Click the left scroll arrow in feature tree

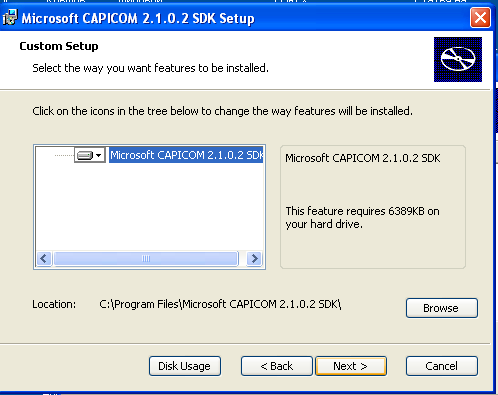click(44, 258)
